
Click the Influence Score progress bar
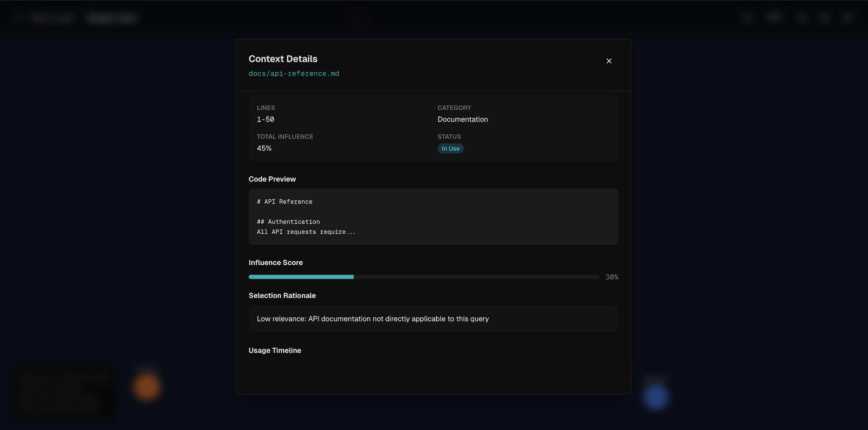(424, 277)
